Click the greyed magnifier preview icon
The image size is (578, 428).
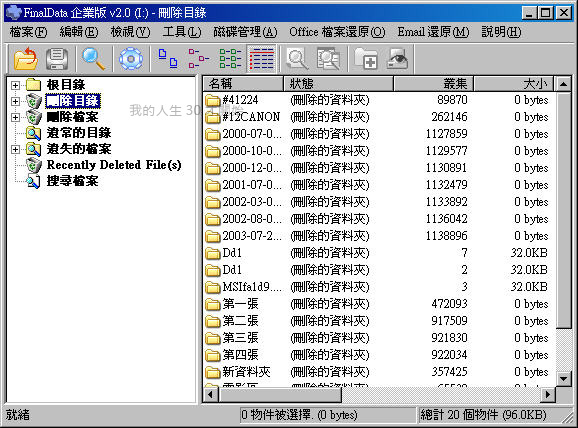[x=297, y=59]
